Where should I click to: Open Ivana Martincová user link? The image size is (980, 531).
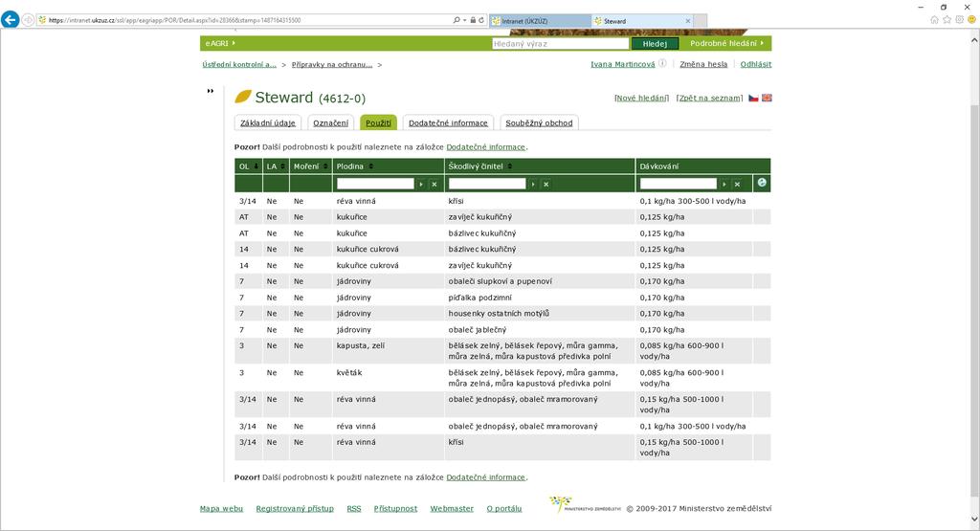[622, 64]
